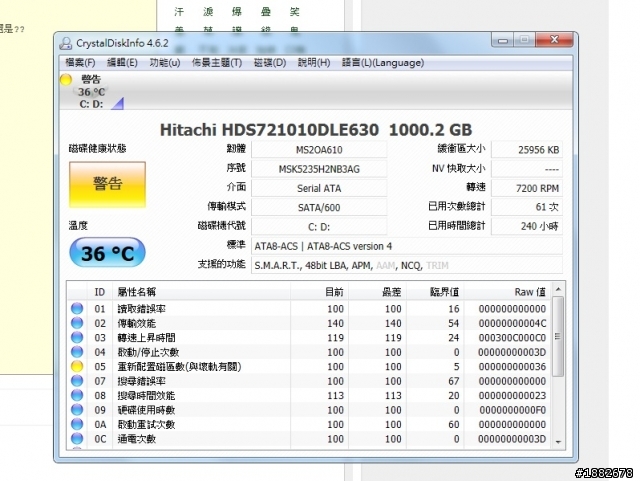Click raw value 0000000000F0

click(x=512, y=410)
